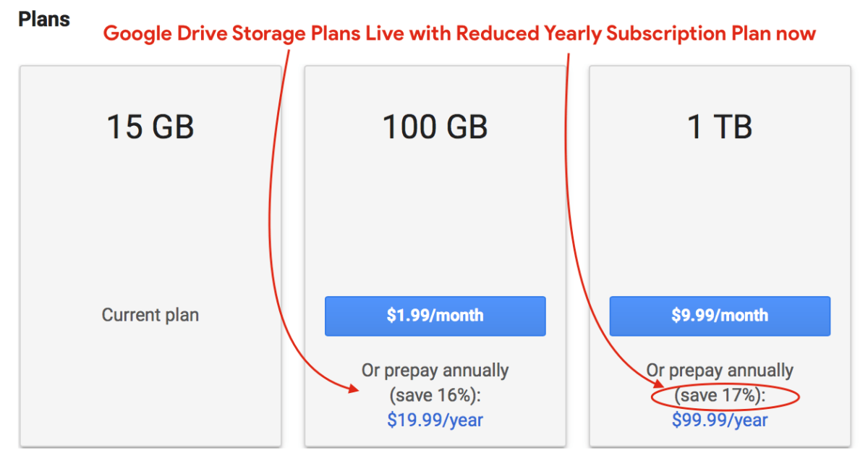This screenshot has width=868, height=456.
Task: Click the save 16% text
Action: click(x=435, y=395)
